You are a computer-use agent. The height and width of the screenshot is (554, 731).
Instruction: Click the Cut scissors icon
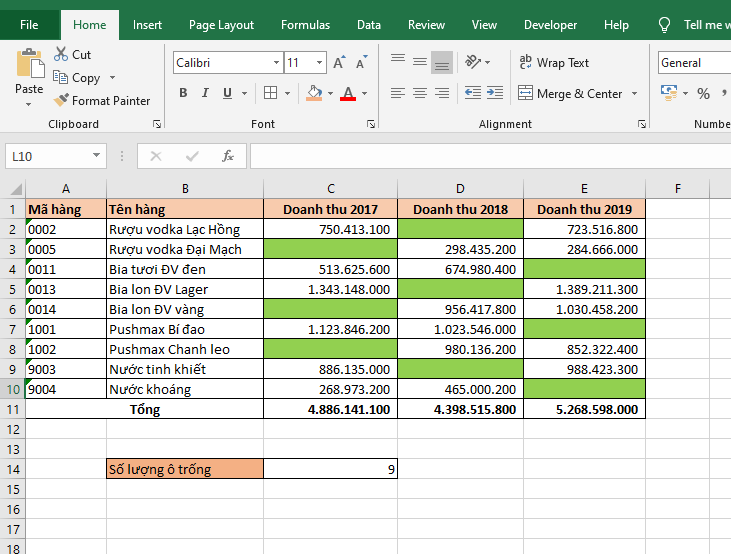(61, 55)
